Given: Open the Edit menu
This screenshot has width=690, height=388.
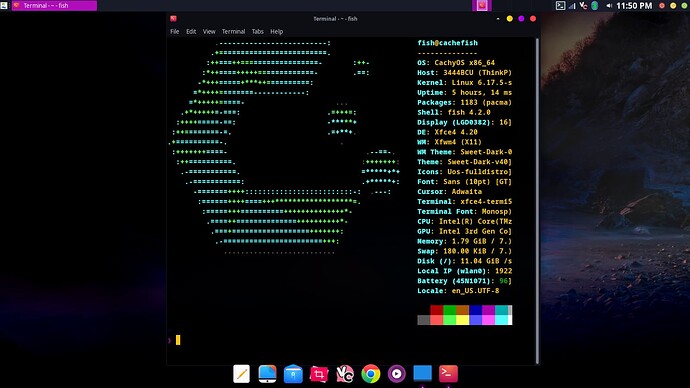Looking at the screenshot, I should point(191,32).
